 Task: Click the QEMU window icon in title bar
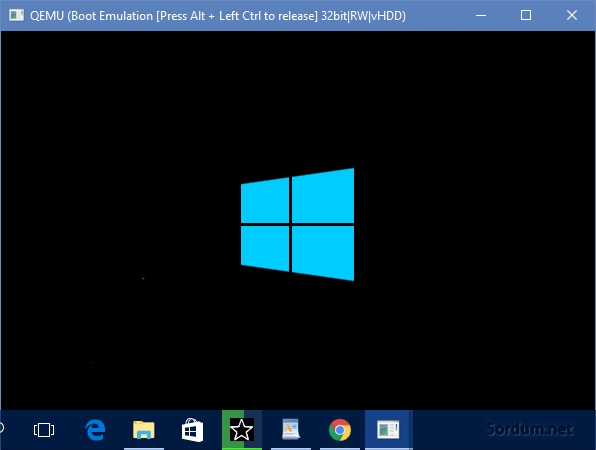coord(16,15)
